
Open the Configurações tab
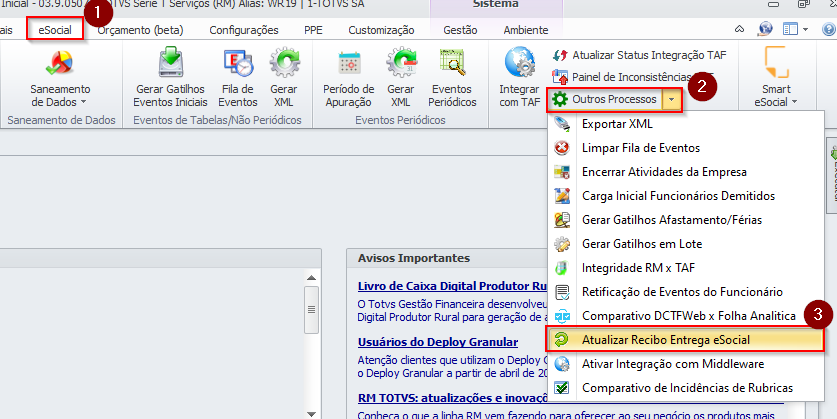[243, 30]
